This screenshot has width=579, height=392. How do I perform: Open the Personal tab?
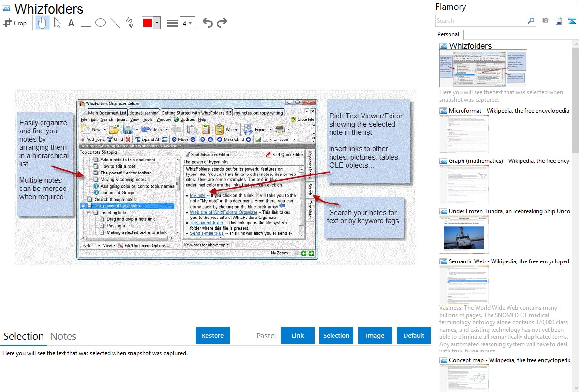449,34
